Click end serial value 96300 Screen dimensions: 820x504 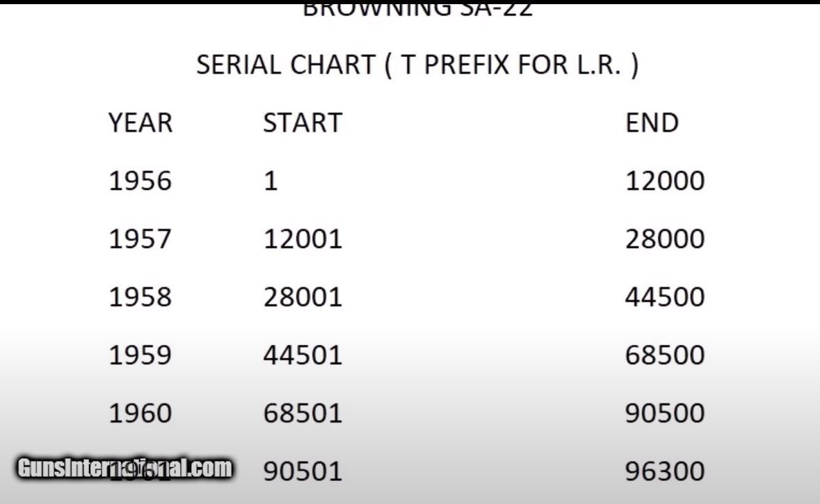(x=665, y=471)
